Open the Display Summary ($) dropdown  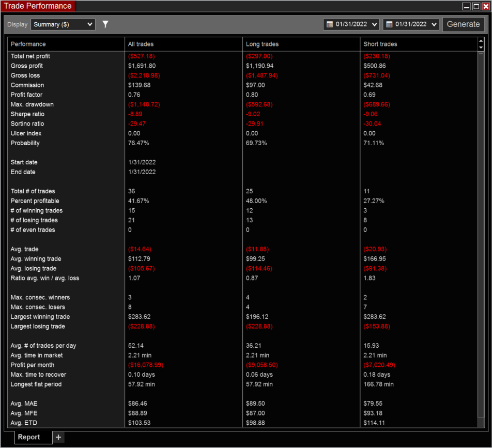(x=63, y=24)
